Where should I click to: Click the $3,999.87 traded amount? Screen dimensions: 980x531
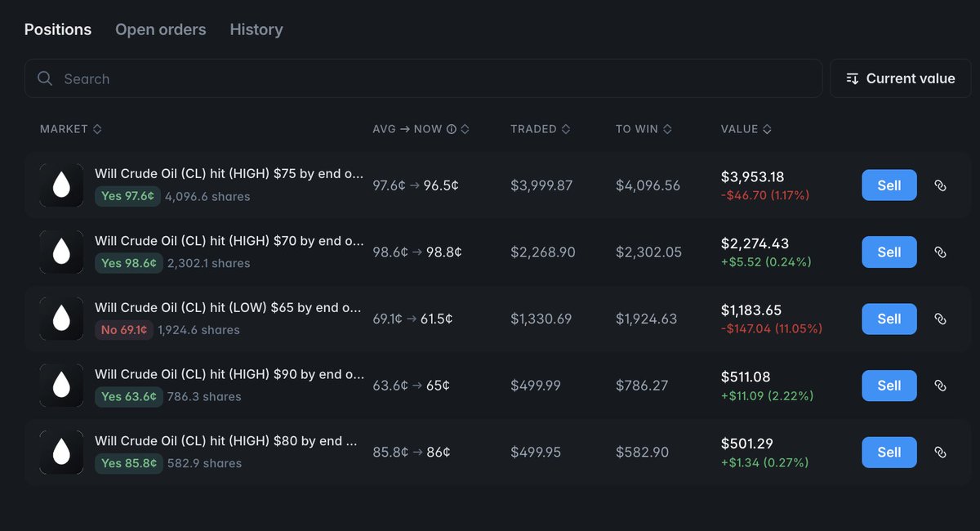pos(541,185)
